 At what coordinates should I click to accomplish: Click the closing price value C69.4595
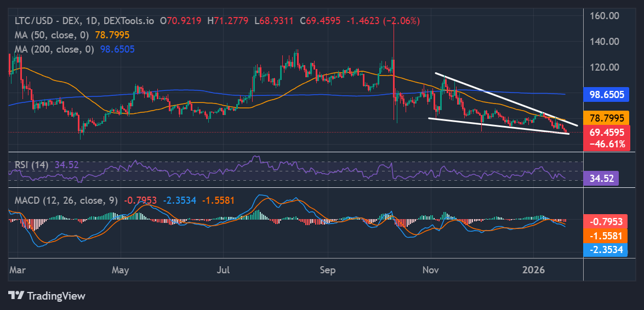point(320,21)
